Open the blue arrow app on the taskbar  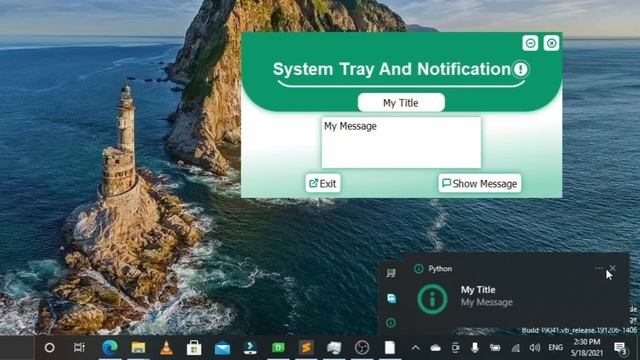coord(250,348)
